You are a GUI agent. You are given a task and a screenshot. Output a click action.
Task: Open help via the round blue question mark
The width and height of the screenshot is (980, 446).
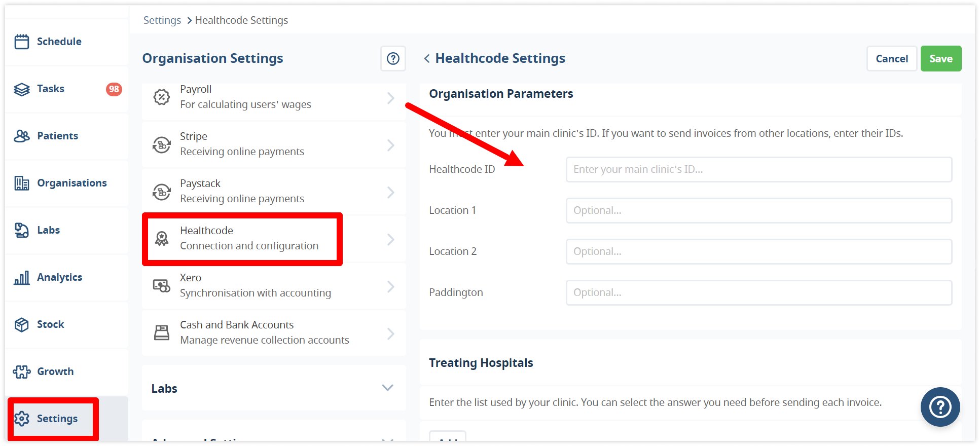tap(940, 407)
